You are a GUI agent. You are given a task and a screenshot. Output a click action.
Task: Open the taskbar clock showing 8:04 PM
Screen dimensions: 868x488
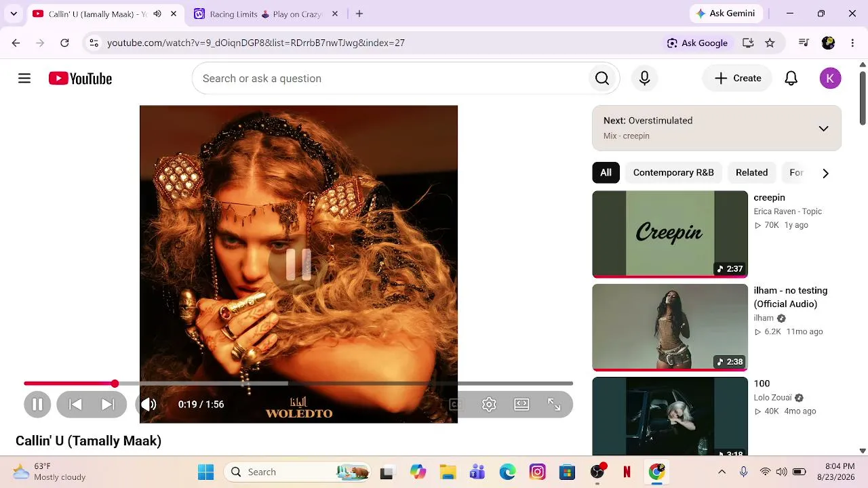tap(835, 472)
